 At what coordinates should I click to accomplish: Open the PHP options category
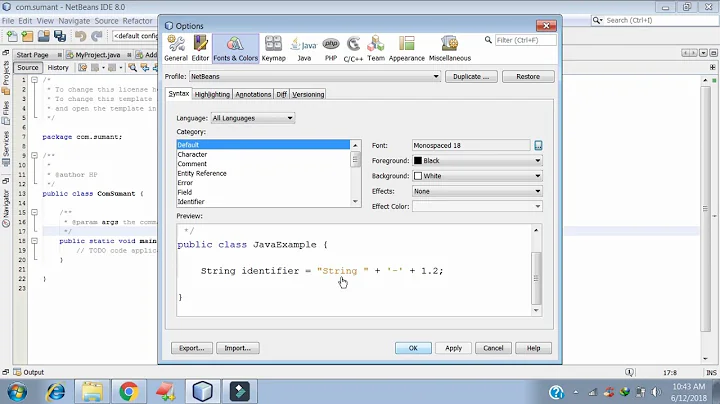coord(331,48)
